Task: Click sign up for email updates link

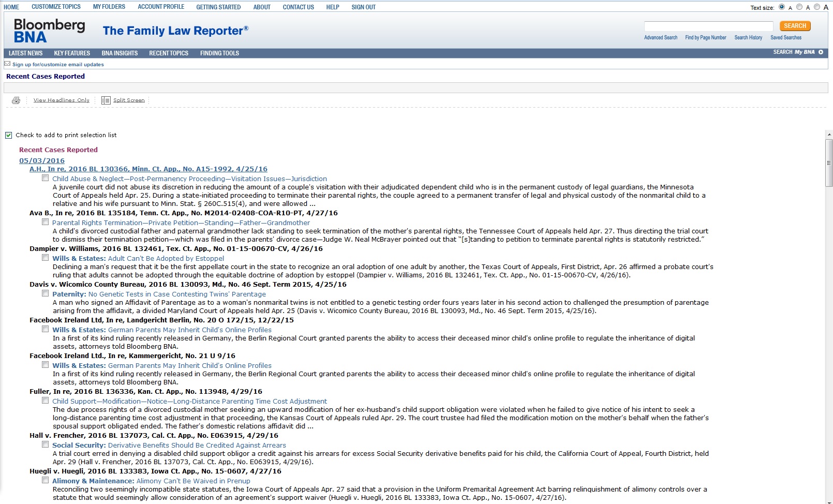Action: [58, 65]
